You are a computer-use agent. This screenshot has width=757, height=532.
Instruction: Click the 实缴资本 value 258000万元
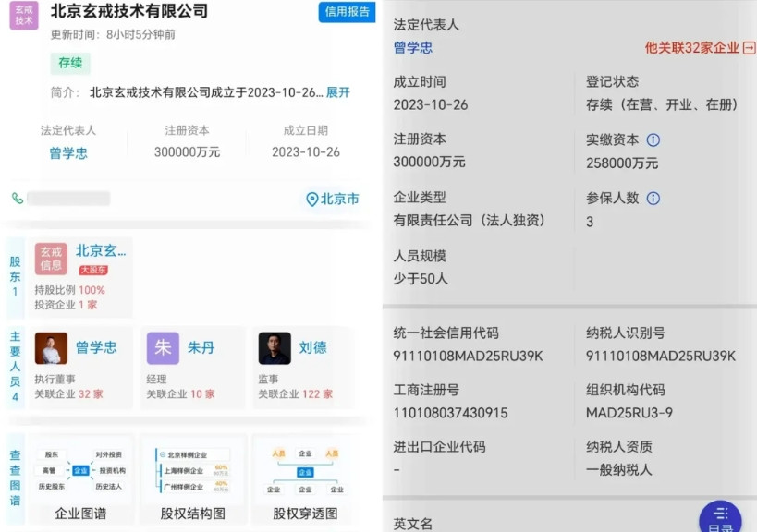[622, 163]
